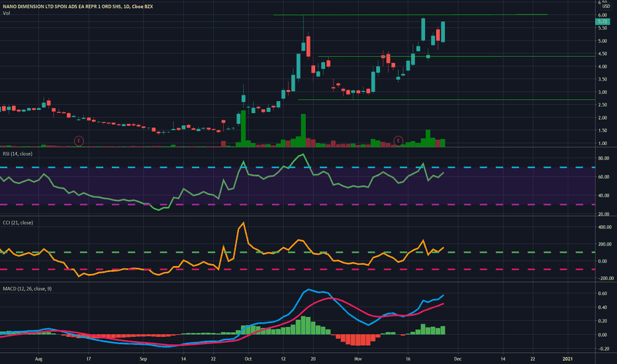Click the Aug label on the time axis
The width and height of the screenshot is (617, 364).
38,359
